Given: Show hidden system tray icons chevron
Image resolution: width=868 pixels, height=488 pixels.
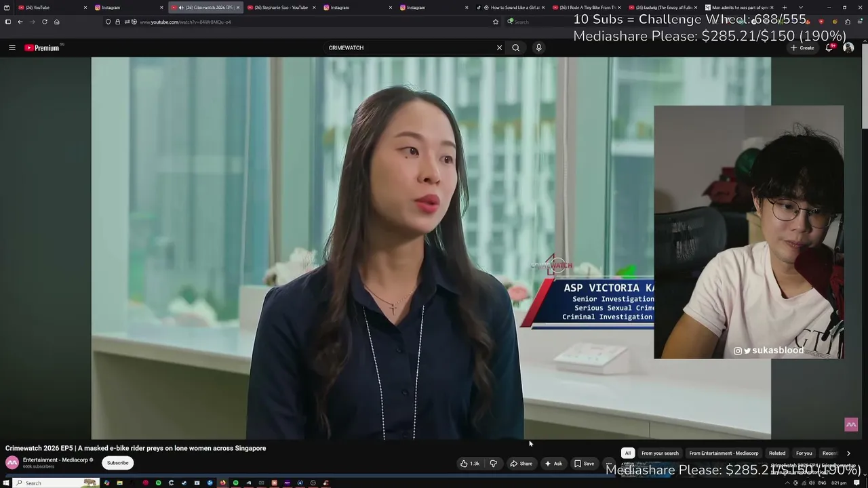Looking at the screenshot, I should [x=787, y=483].
